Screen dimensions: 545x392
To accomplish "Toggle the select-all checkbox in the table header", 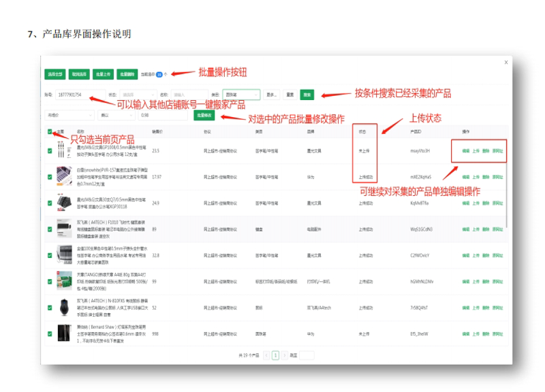I will tap(50, 131).
